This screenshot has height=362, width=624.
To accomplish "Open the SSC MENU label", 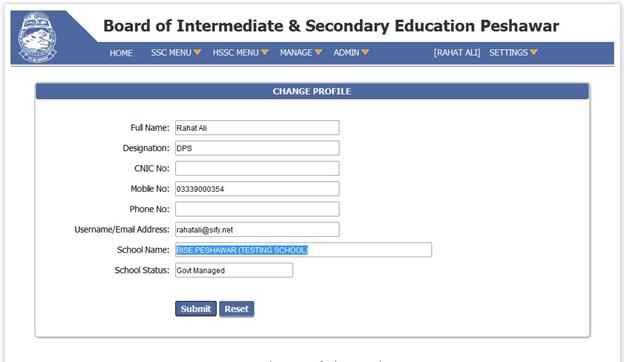I will point(171,53).
